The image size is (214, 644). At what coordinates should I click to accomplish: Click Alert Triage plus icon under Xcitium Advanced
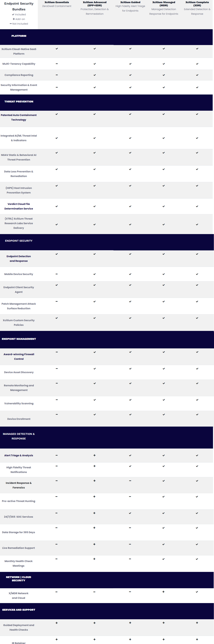coord(94,455)
